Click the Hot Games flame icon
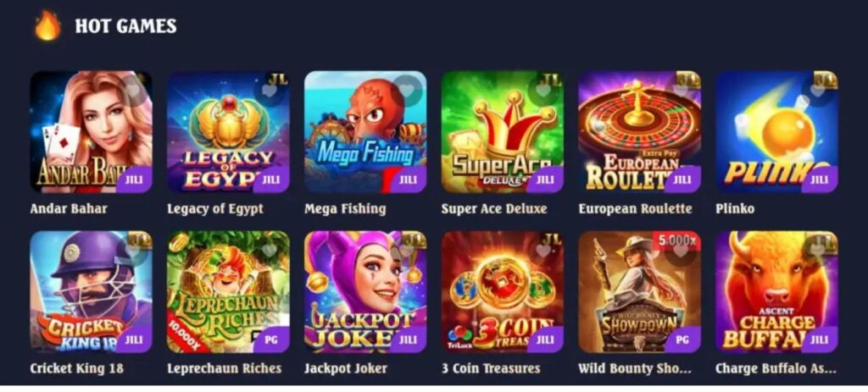Image resolution: width=868 pixels, height=392 pixels. pos(47,26)
